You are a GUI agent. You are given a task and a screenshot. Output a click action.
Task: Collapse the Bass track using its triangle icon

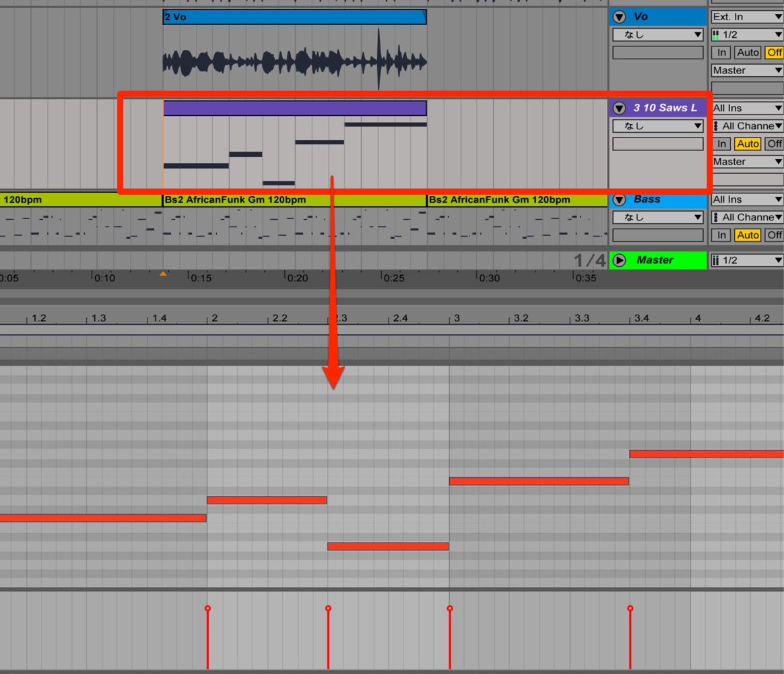(x=619, y=200)
